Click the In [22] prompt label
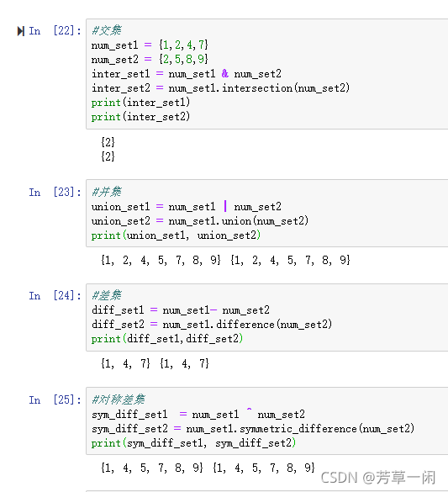 55,31
